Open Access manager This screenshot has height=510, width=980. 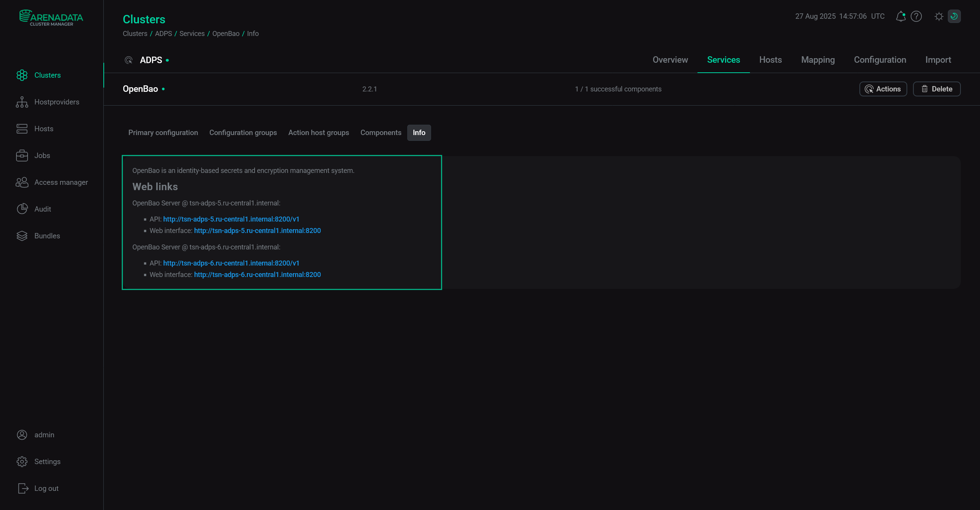61,182
